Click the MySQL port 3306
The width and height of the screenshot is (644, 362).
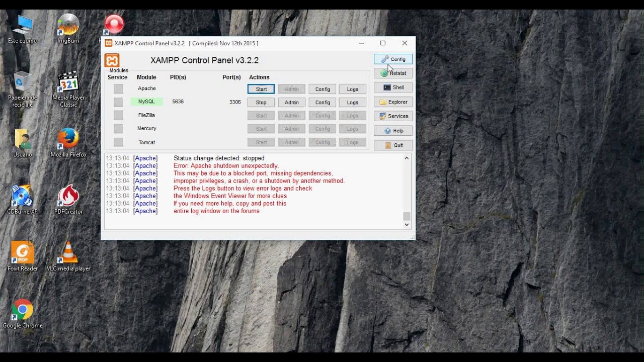(235, 102)
